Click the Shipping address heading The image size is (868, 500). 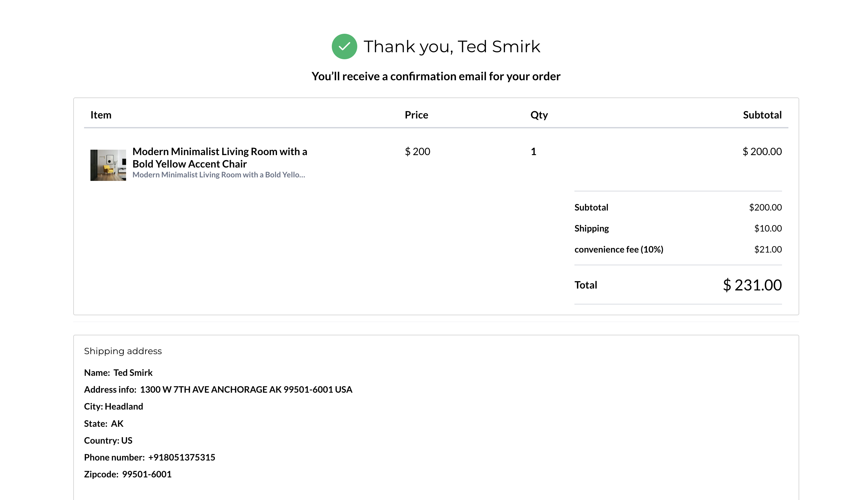(x=123, y=351)
